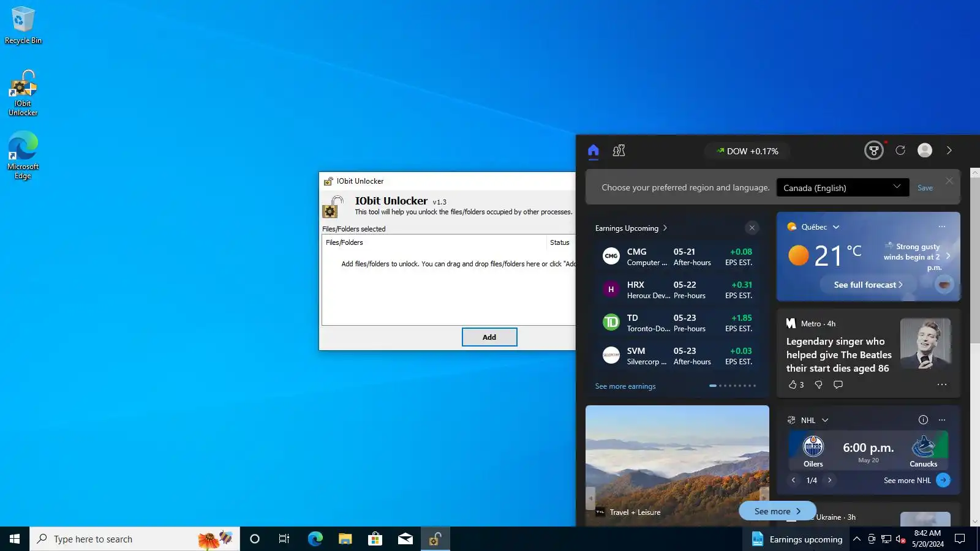Open the NHL card info icon
Screen dimensions: 980x551
tap(923, 419)
